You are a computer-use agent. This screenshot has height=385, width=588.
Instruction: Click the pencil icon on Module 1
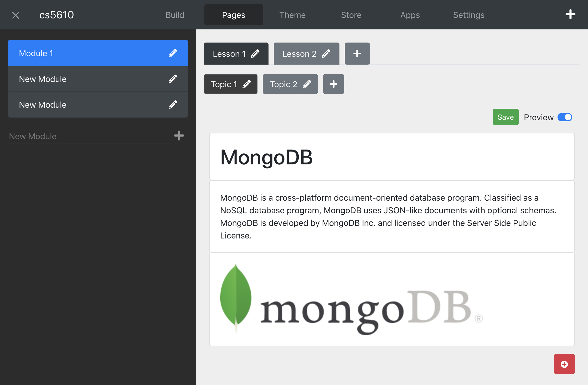pos(173,53)
